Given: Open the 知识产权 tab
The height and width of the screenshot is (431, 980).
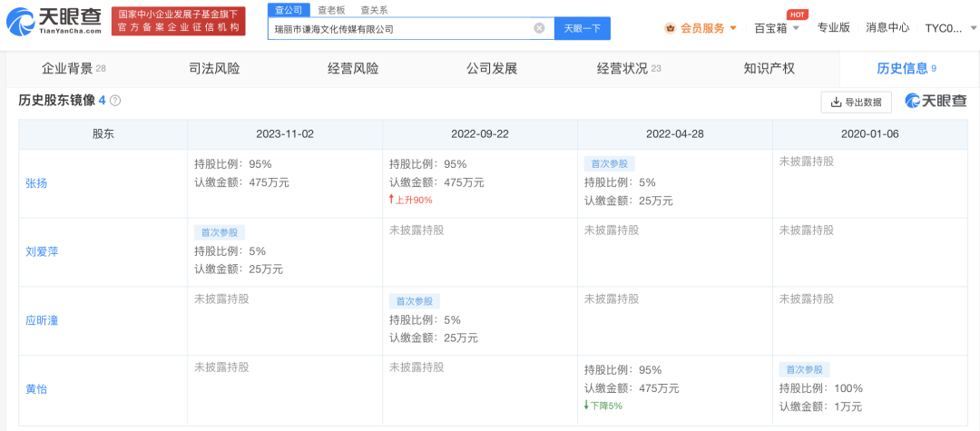Looking at the screenshot, I should click(769, 69).
